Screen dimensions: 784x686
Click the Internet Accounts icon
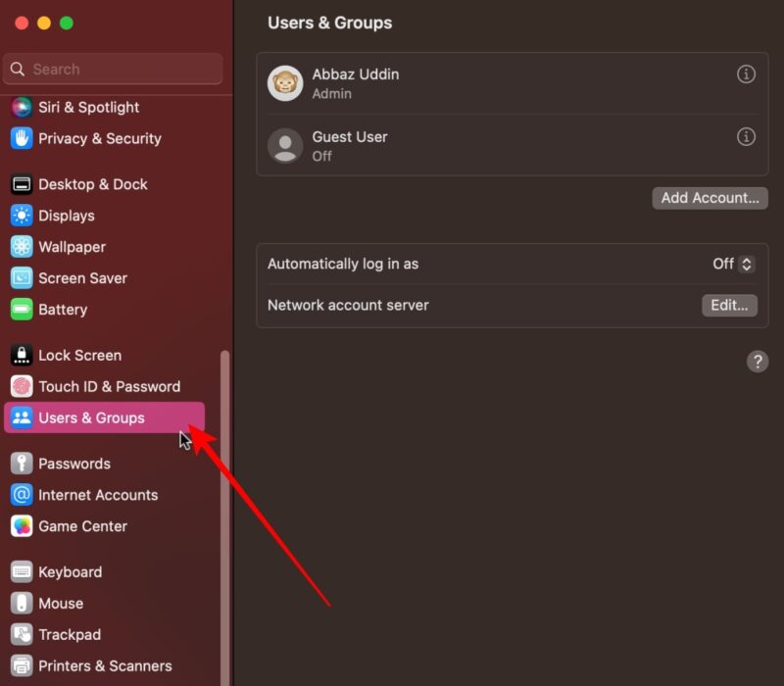click(x=22, y=495)
